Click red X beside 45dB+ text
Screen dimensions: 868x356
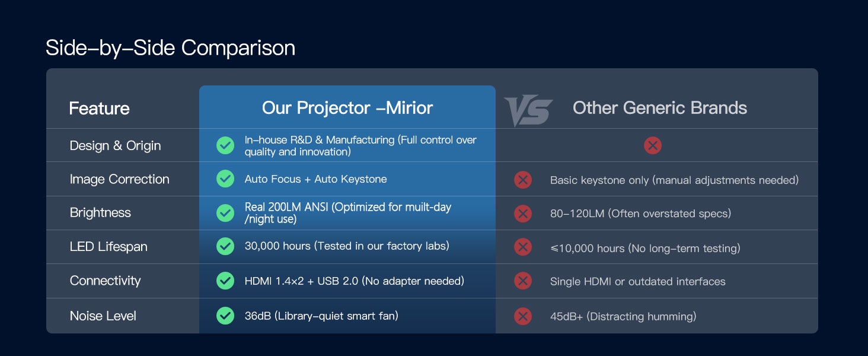pyautogui.click(x=523, y=316)
